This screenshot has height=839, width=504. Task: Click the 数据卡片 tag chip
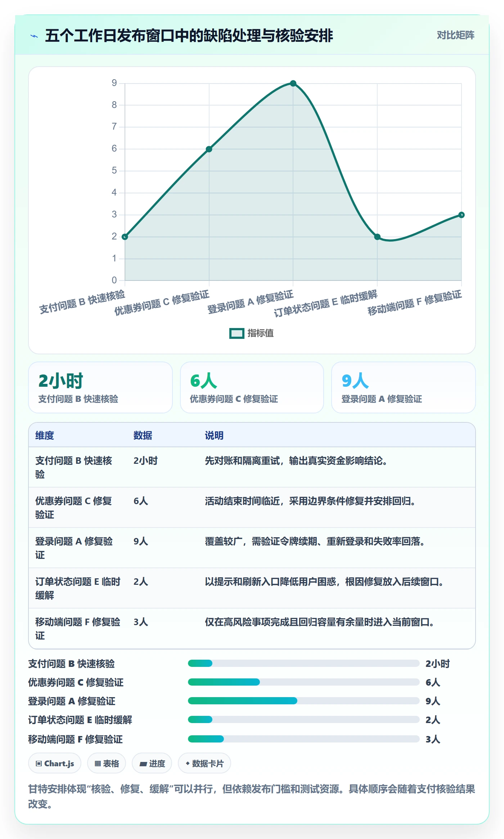click(x=204, y=763)
